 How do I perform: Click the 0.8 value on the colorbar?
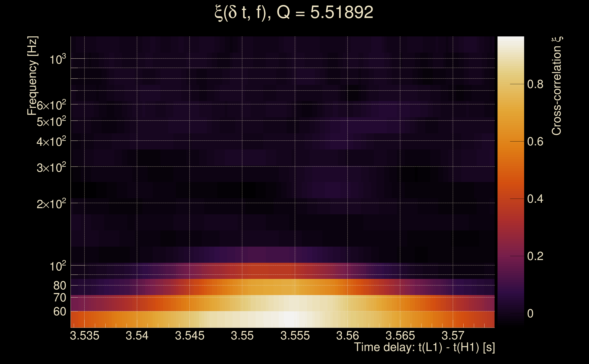point(535,84)
